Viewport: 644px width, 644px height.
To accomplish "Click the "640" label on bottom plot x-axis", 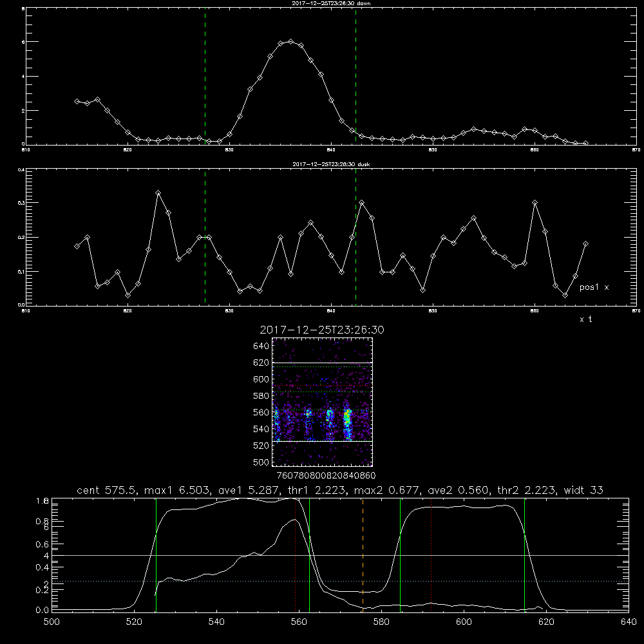I will tap(629, 622).
